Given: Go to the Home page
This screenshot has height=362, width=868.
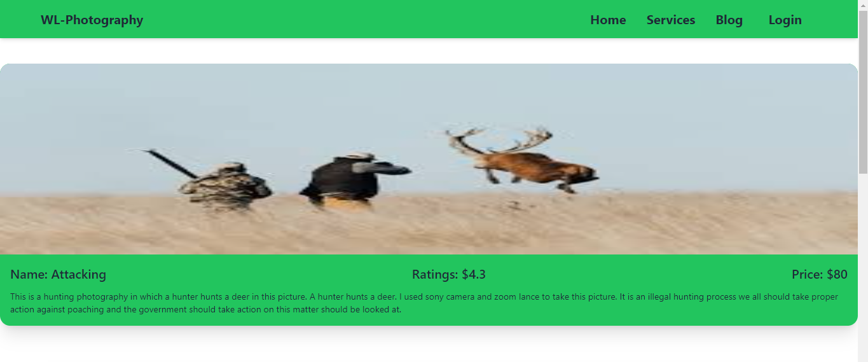Looking at the screenshot, I should tap(608, 20).
